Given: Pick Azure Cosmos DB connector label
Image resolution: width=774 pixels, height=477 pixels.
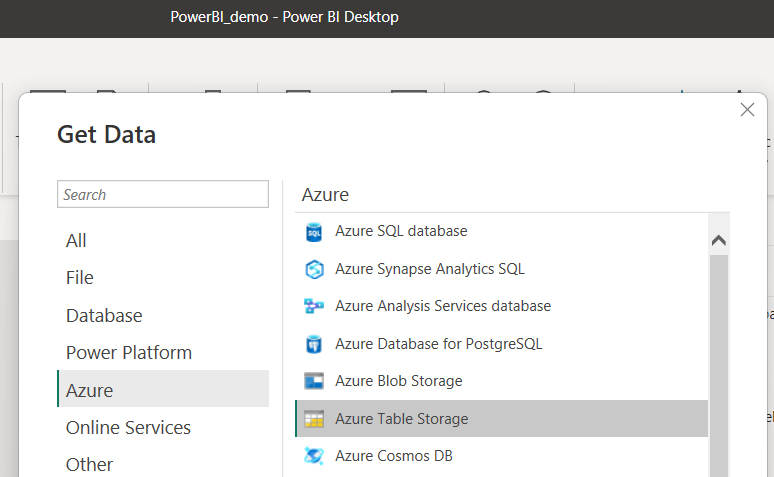Looking at the screenshot, I should coord(392,456).
